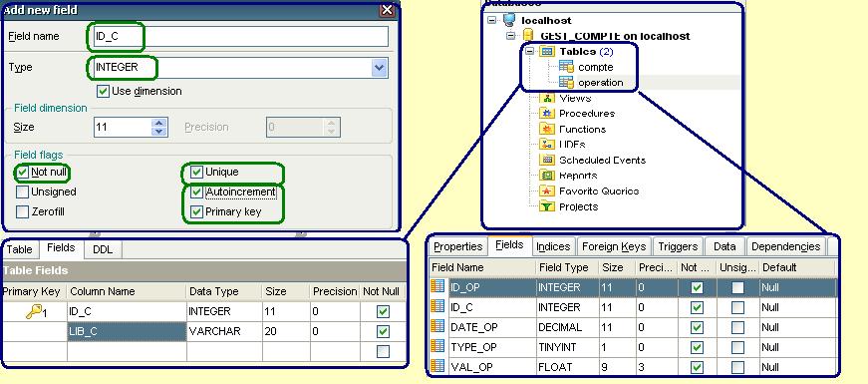This screenshot has width=868, height=384.
Task: Open the Scheduled Events icon
Action: 548,161
